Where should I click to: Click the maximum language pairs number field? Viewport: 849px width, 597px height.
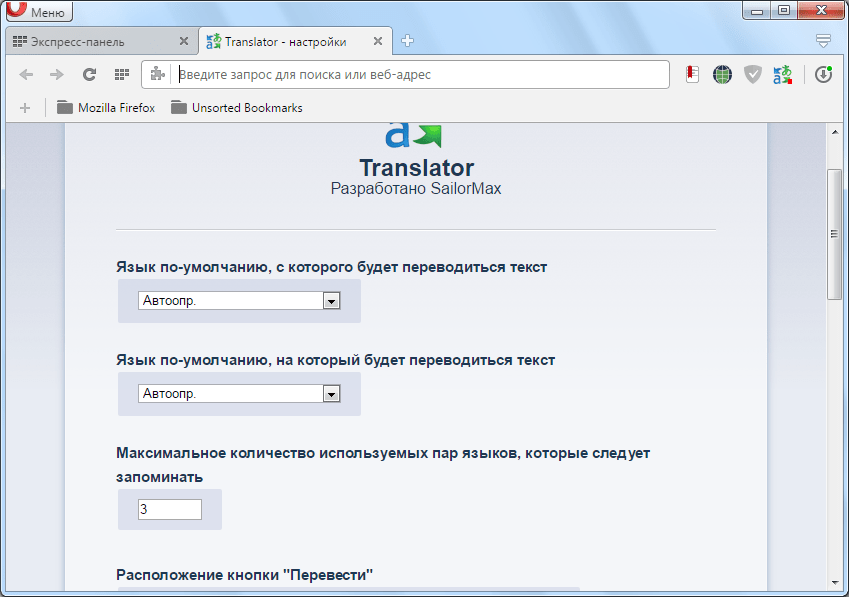(x=170, y=510)
